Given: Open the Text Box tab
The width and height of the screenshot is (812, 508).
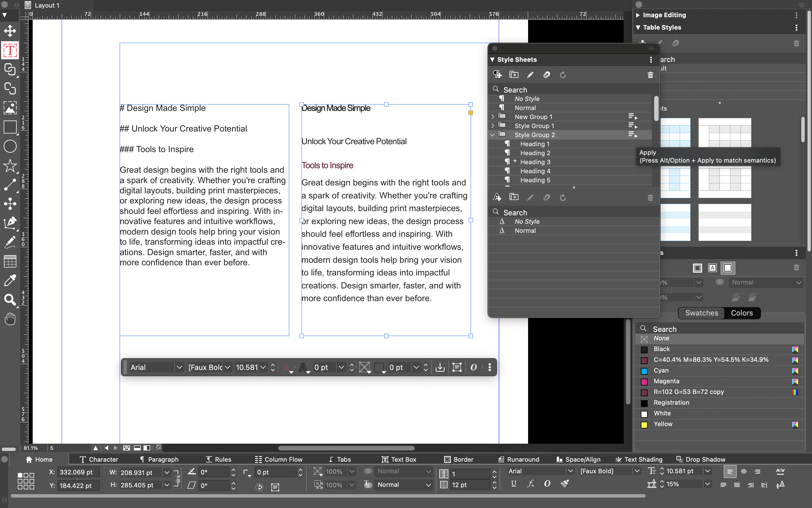Looking at the screenshot, I should 399,459.
